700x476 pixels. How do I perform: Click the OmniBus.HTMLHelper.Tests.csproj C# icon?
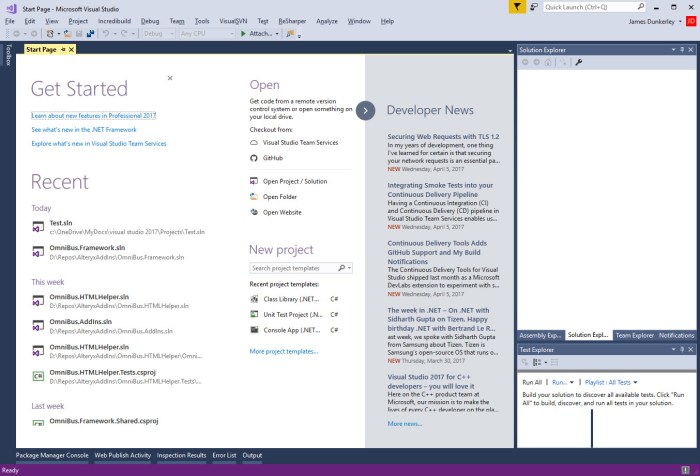38,376
